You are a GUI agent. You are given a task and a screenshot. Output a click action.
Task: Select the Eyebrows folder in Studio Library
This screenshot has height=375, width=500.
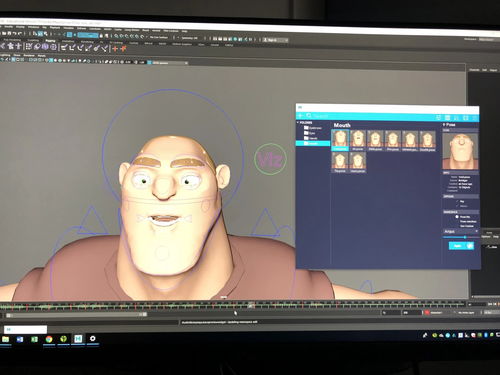pyautogui.click(x=313, y=128)
